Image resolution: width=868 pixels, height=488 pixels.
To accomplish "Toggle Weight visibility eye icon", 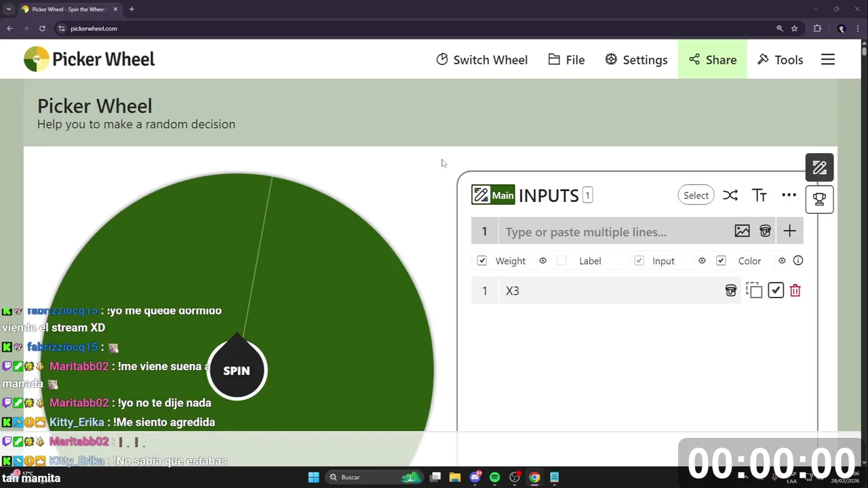I will [x=542, y=260].
